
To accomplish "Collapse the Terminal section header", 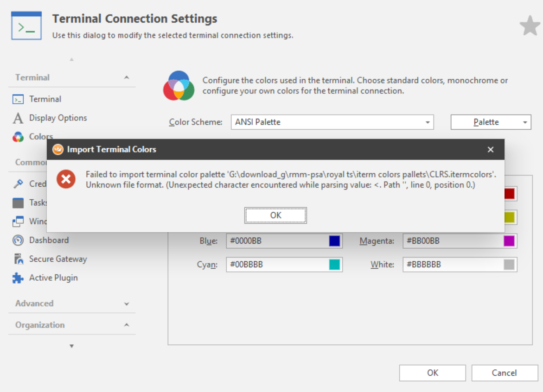I will (x=127, y=78).
